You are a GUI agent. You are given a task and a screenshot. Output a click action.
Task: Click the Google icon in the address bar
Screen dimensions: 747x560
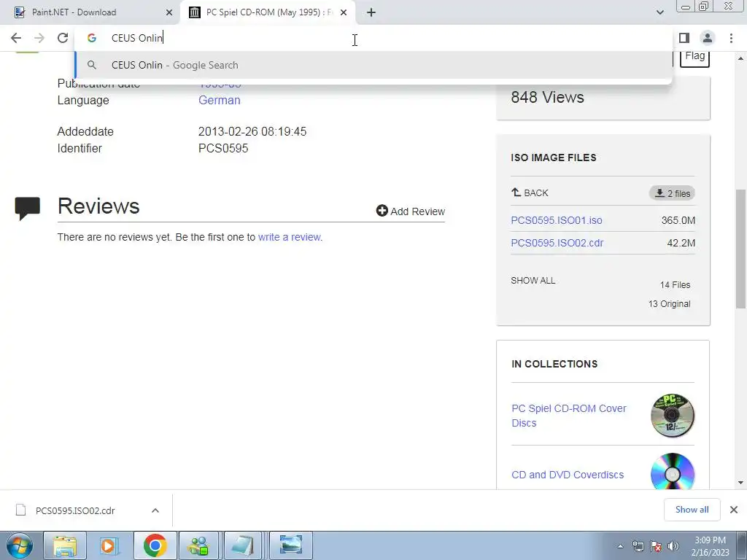click(91, 38)
